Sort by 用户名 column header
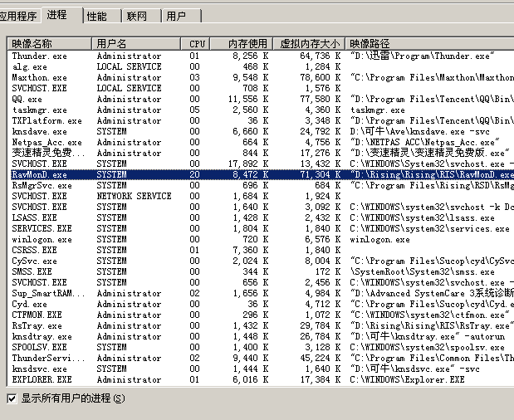 click(x=136, y=43)
